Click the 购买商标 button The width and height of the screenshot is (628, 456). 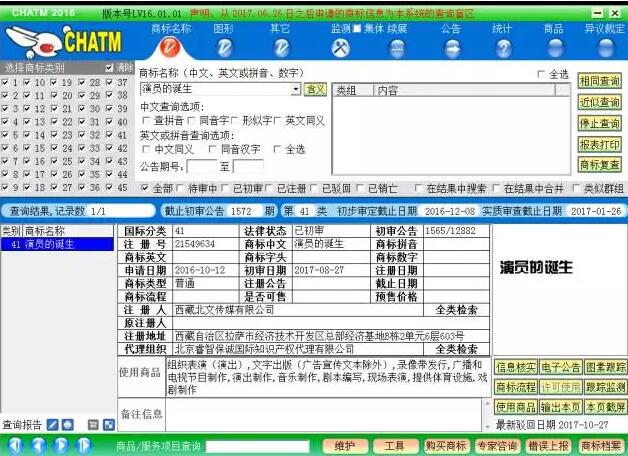pyautogui.click(x=446, y=446)
